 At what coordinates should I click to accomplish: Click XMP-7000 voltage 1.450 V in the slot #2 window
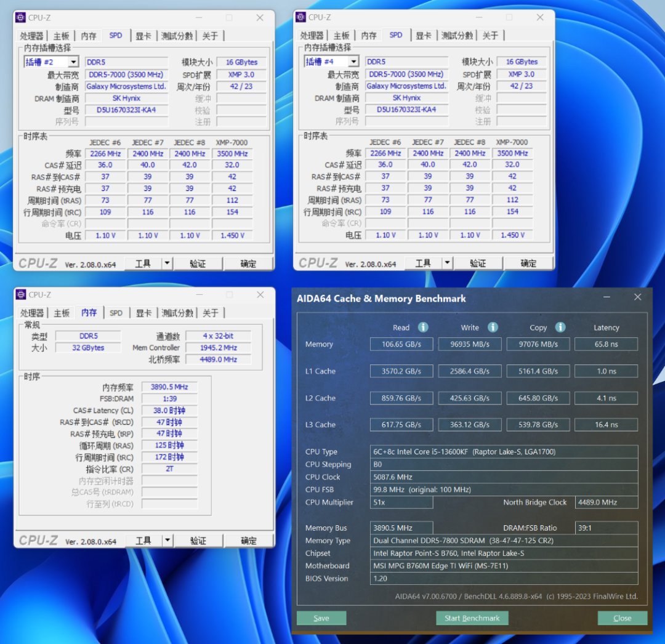(x=232, y=235)
